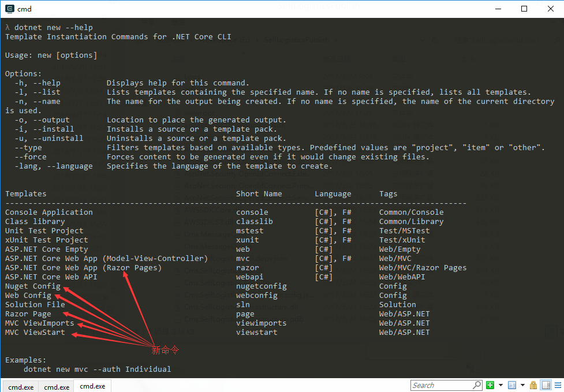Click the 'MVC ViewImports' template name

coord(40,323)
